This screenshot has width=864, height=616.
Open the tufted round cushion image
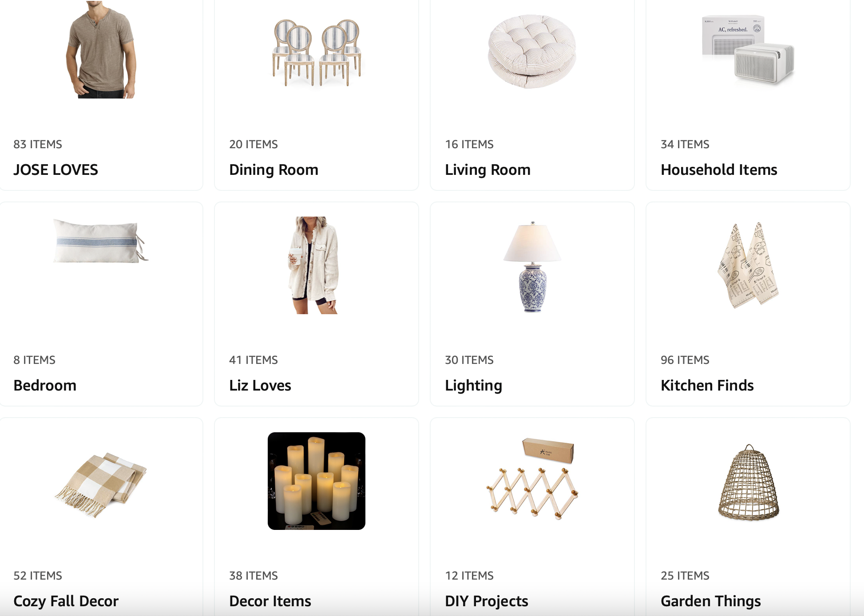coord(532,51)
